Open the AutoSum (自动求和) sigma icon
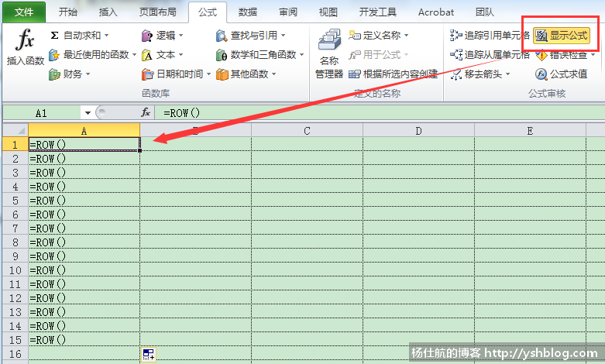 click(54, 36)
